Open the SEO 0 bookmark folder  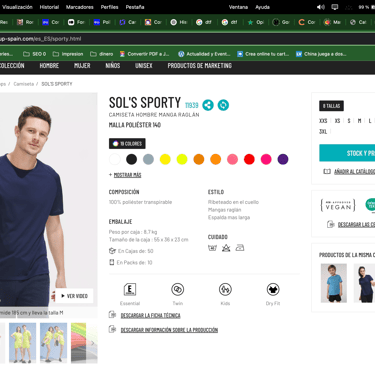34,54
